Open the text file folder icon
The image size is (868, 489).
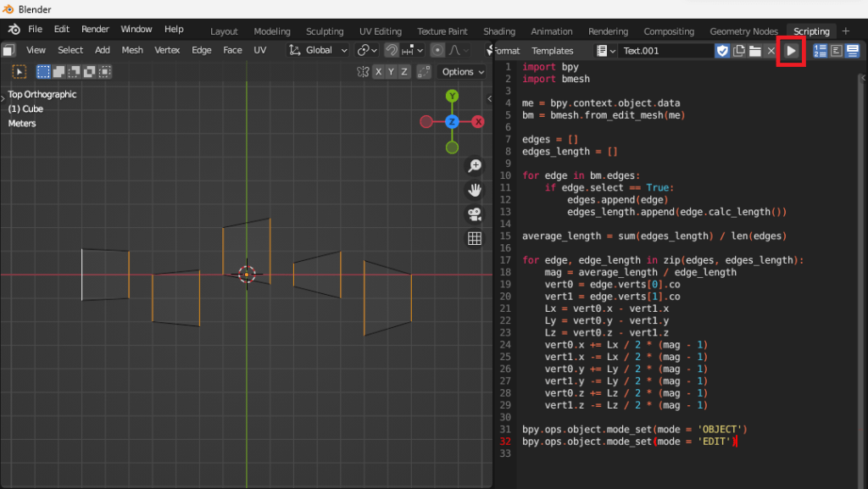(754, 51)
